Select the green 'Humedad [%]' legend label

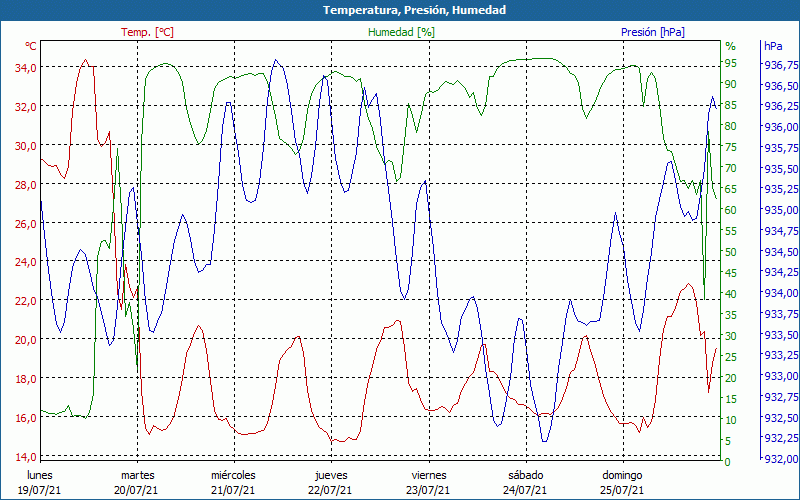401,32
